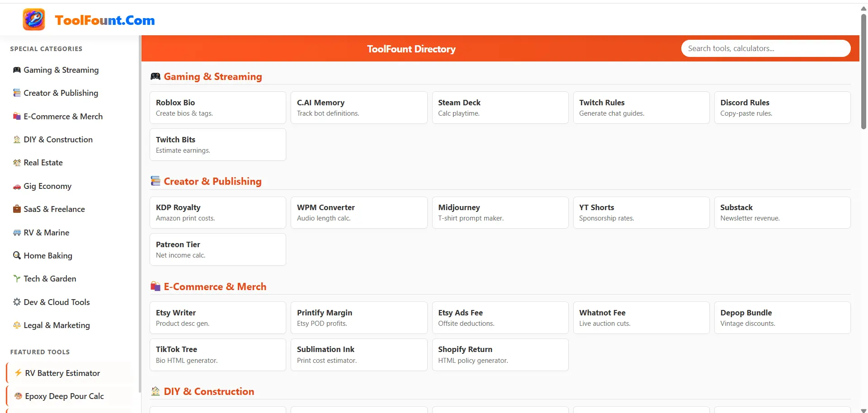Open the Steam Deck playtime calculator card

(500, 108)
